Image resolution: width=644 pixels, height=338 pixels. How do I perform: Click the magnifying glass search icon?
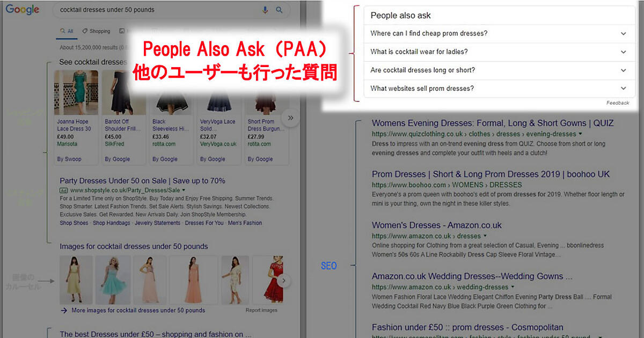pos(279,10)
